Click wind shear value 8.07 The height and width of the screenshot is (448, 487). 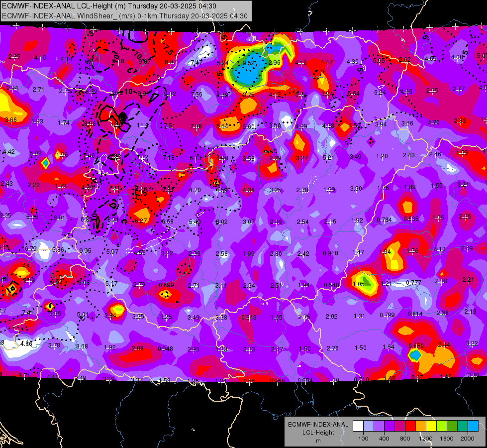(x=171, y=62)
